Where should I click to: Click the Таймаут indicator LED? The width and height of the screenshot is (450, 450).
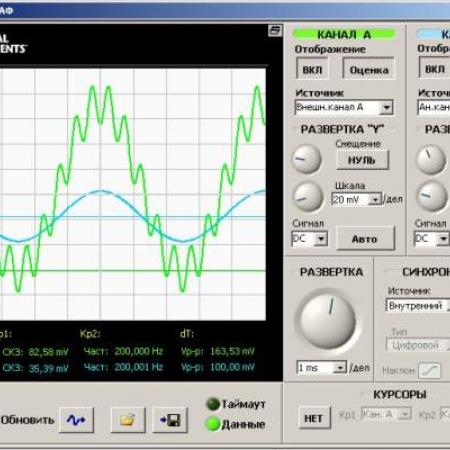[x=213, y=404]
